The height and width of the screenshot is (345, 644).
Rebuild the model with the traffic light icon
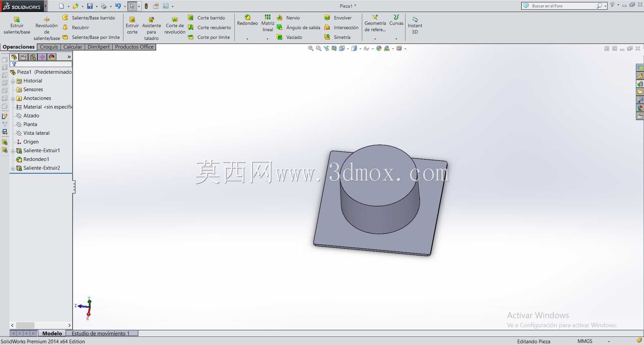tap(146, 6)
